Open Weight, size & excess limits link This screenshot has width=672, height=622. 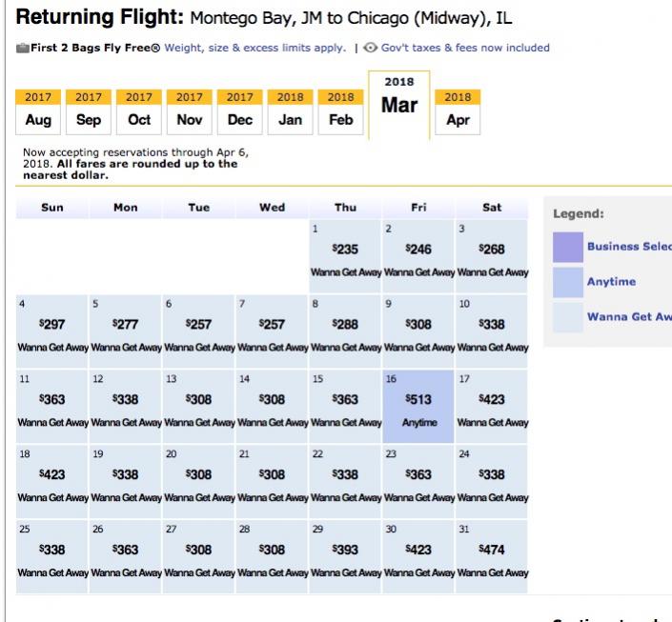coord(255,49)
